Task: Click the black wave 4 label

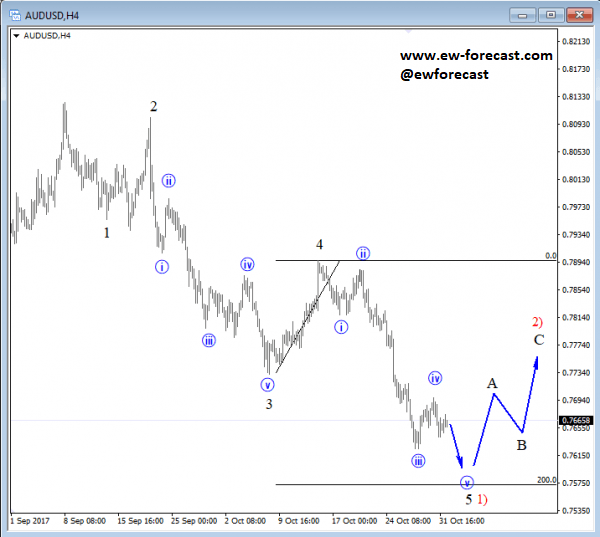Action: click(x=320, y=245)
